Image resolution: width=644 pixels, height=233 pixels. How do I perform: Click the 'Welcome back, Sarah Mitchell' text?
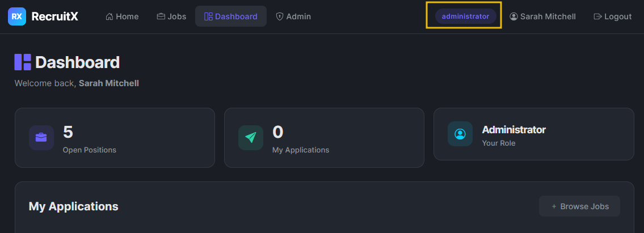click(77, 83)
